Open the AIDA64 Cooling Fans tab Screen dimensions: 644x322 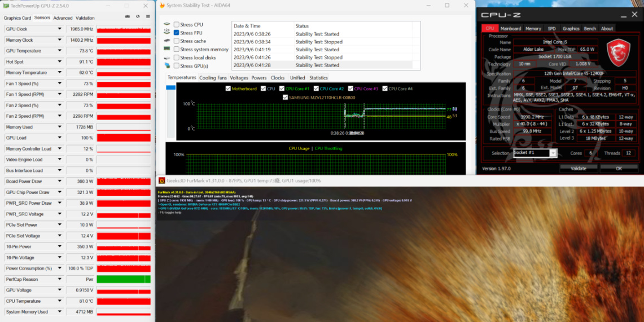[213, 77]
